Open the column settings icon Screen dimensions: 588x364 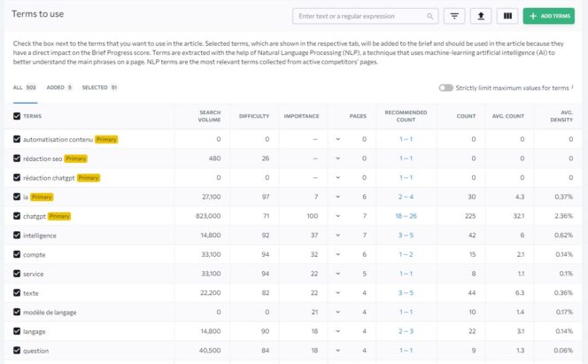507,16
